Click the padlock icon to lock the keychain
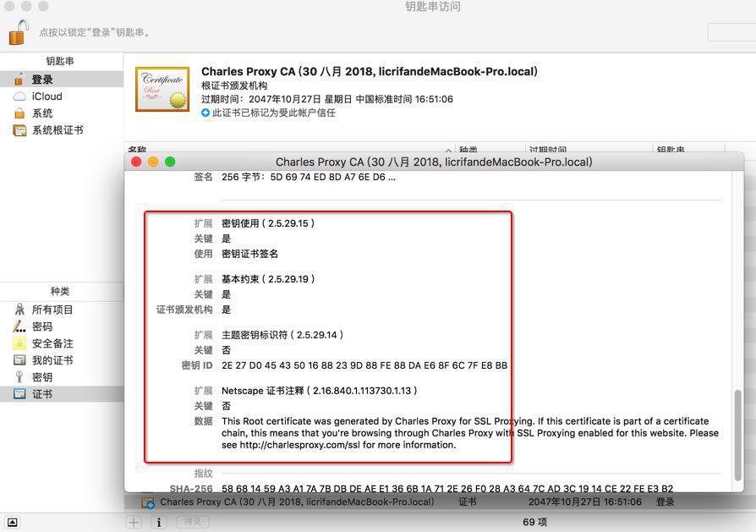The height and width of the screenshot is (532, 756). point(19,32)
